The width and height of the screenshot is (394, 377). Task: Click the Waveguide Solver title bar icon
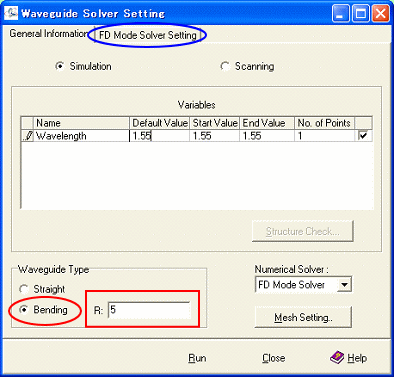pos(11,13)
